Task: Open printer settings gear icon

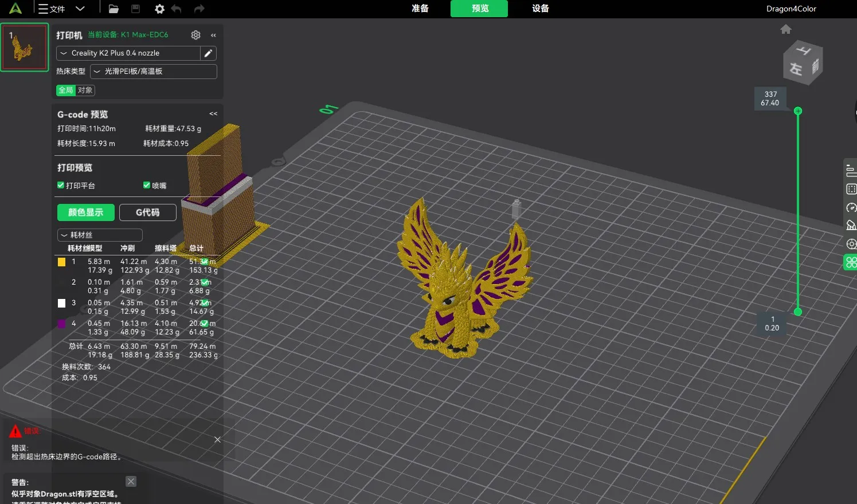Action: [x=195, y=35]
